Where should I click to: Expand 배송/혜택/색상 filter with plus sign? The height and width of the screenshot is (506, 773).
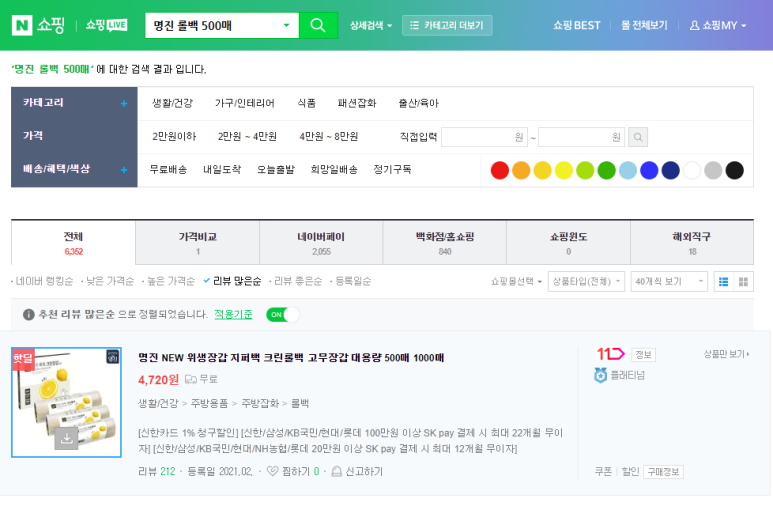124,170
